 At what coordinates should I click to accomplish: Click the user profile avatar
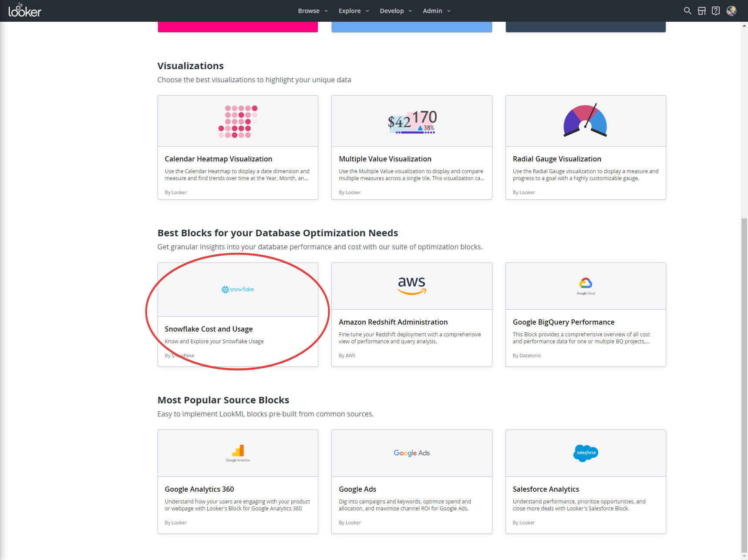pyautogui.click(x=731, y=10)
